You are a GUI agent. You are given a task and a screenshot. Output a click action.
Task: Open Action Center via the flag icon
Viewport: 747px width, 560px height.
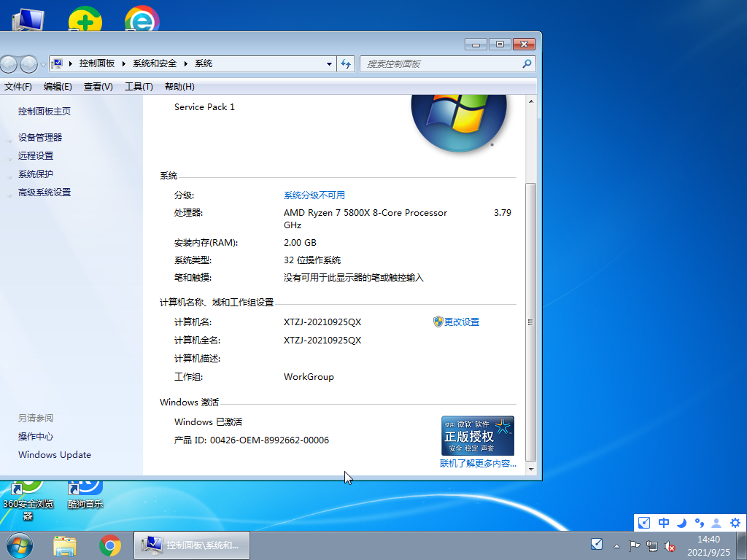point(633,545)
